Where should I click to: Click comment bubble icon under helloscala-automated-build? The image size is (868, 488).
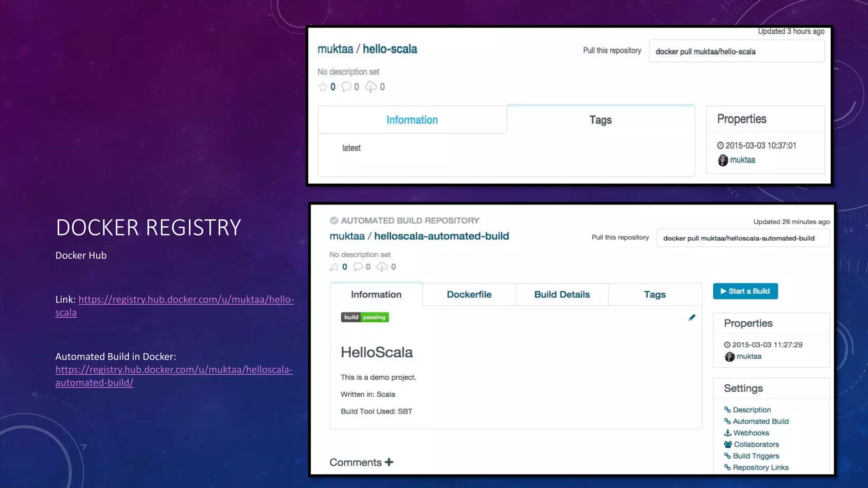tap(358, 267)
